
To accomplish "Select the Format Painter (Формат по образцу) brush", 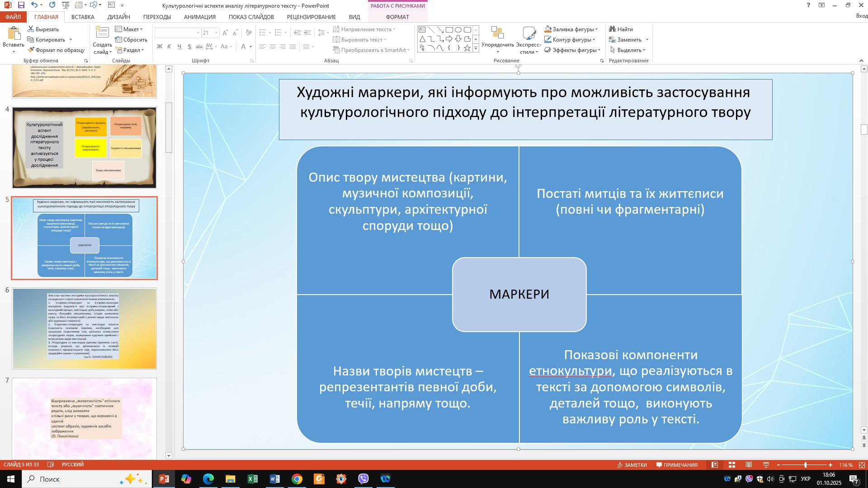I will tap(31, 50).
